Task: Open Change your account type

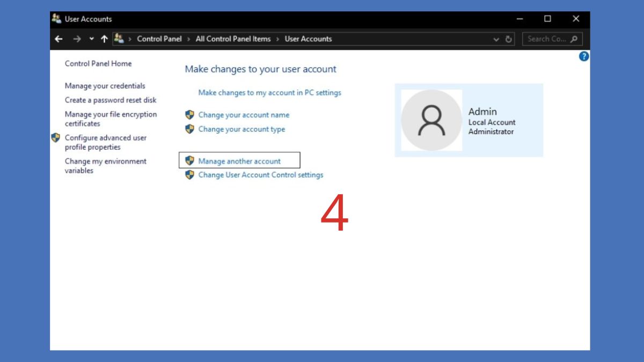Action: click(241, 129)
